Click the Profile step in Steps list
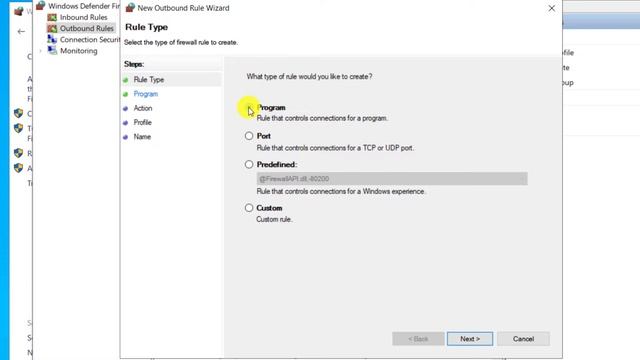The width and height of the screenshot is (640, 360). coord(142,122)
